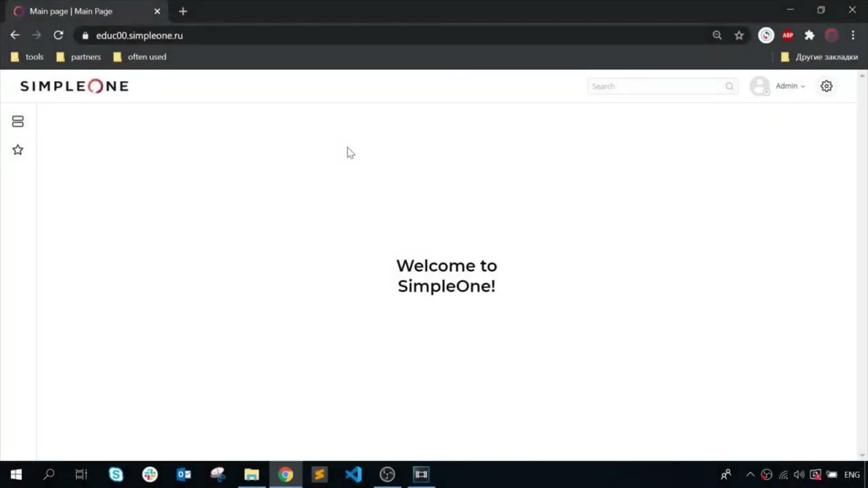Open the SimpleOne settings gear
Viewport: 868px width, 488px height.
point(826,86)
